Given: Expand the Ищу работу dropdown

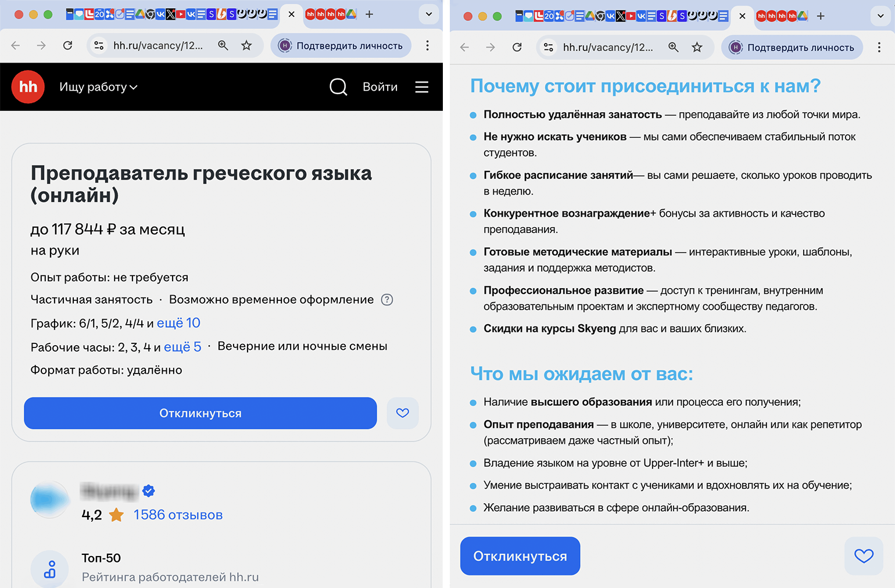Looking at the screenshot, I should [x=98, y=87].
